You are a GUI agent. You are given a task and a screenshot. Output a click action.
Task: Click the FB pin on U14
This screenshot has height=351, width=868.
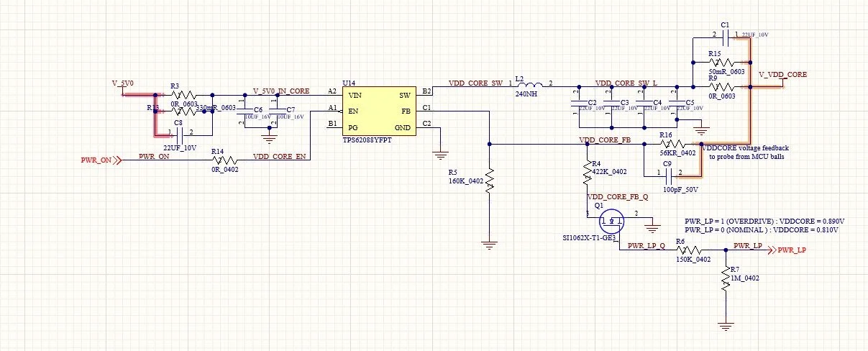(x=405, y=111)
